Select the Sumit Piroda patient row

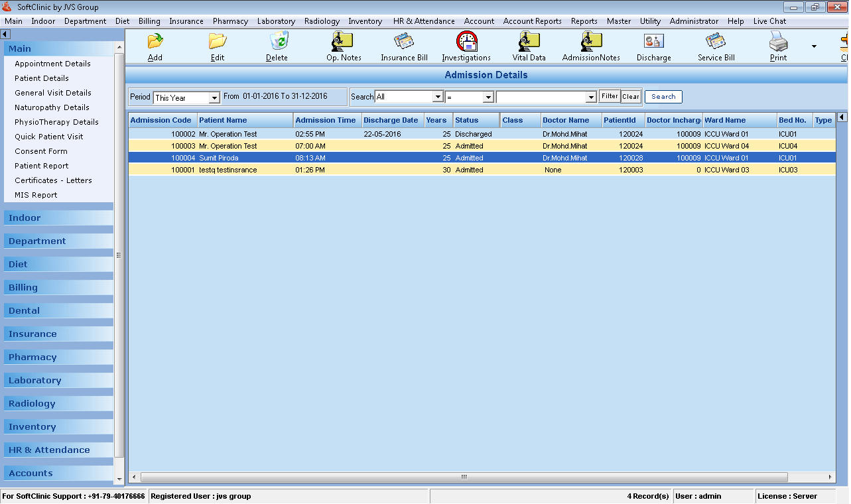[482, 158]
